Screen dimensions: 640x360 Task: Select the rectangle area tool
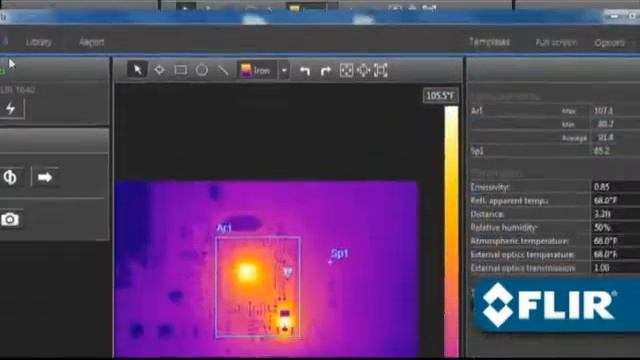[180, 70]
